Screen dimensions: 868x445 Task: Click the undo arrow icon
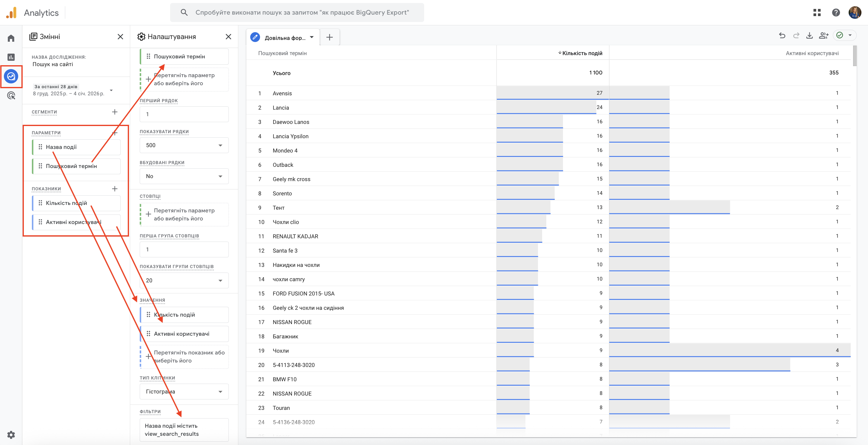point(782,35)
